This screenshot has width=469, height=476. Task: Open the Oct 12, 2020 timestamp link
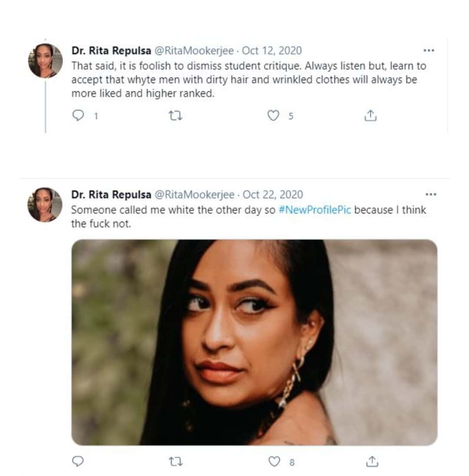coord(271,51)
